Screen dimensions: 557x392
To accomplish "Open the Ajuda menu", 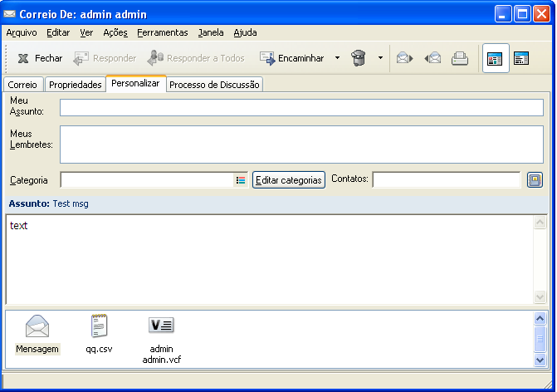I will tap(245, 32).
